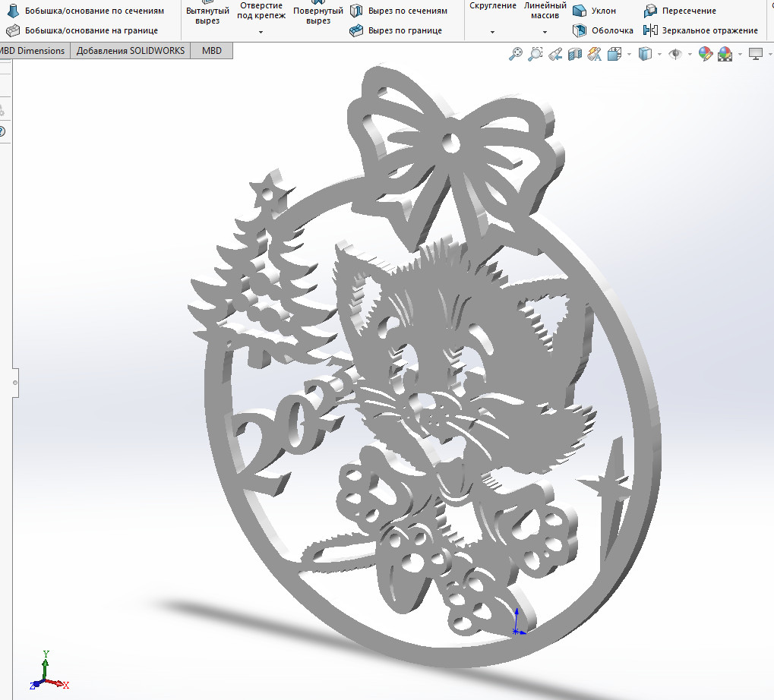774x700 pixels.
Task: Click Вырез по границе
Action: point(396,30)
